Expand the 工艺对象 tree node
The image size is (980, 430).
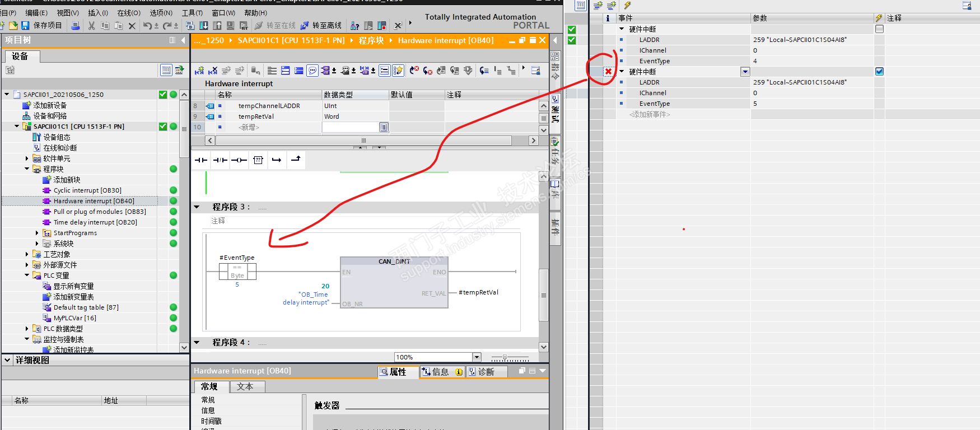click(27, 254)
